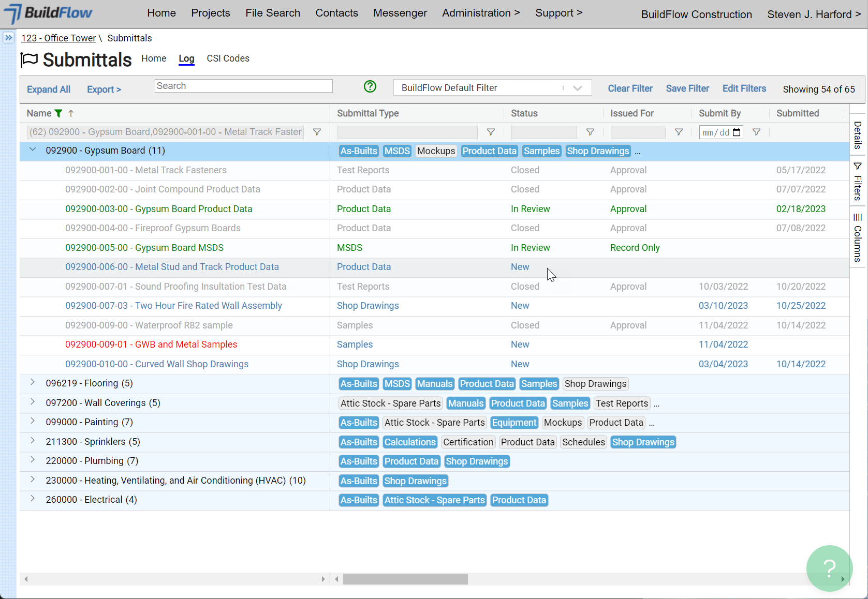The image size is (868, 599).
Task: Expand the 097200 - Wall Coverings group
Action: coord(33,402)
